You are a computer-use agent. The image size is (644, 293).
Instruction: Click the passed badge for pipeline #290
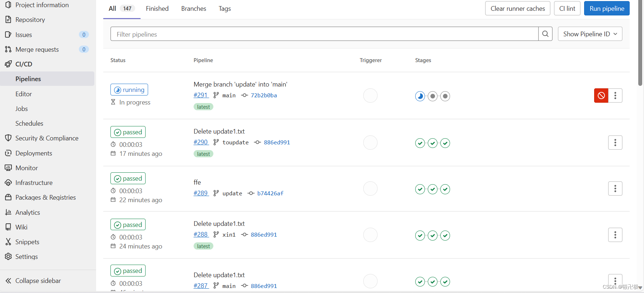coord(128,132)
